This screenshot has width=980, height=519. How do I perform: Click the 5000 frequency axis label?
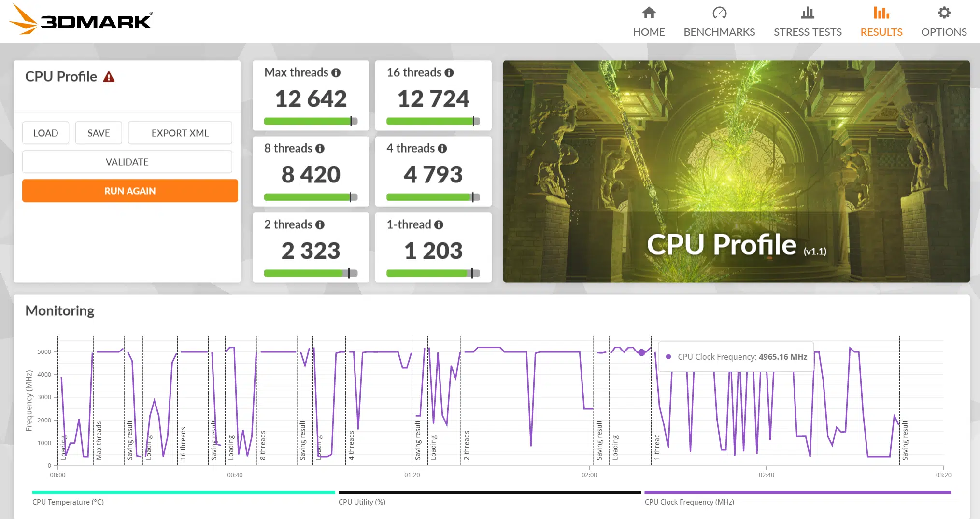click(44, 352)
